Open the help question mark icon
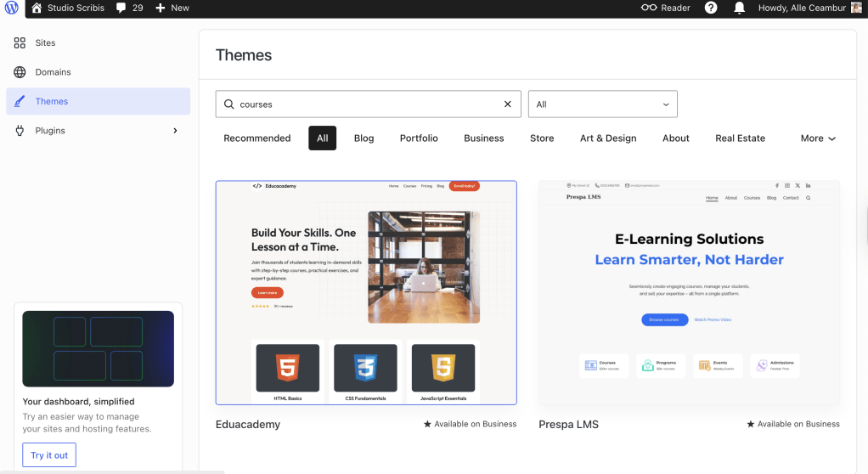The image size is (868, 474). click(711, 8)
